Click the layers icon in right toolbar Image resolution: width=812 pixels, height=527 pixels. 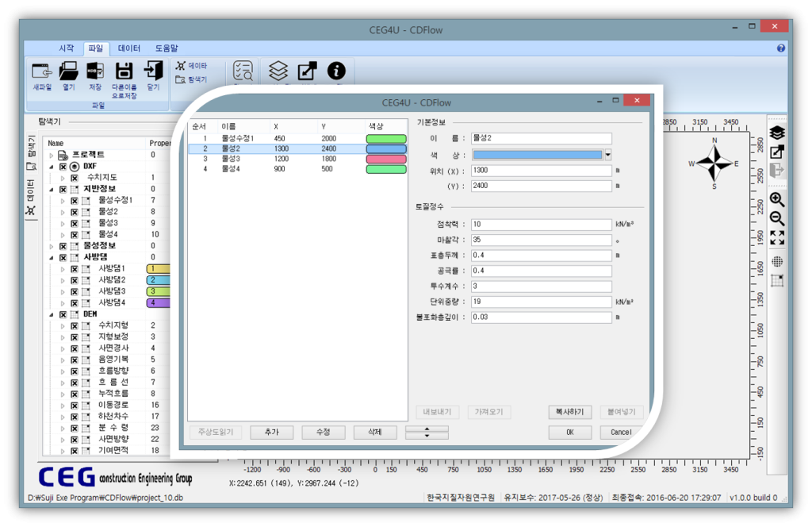pos(777,133)
